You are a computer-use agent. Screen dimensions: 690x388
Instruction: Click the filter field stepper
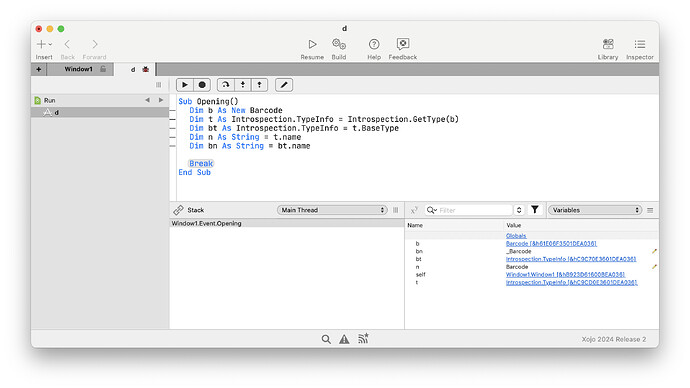pyautogui.click(x=519, y=210)
